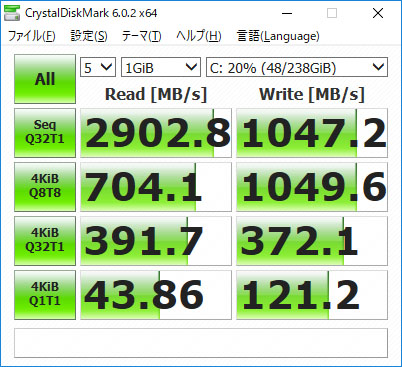Image resolution: width=402 pixels, height=367 pixels.
Task: Click the Seq read result 2902.8
Action: 156,133
